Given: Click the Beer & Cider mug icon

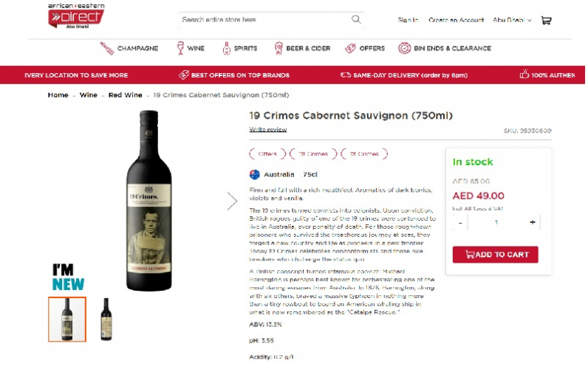Looking at the screenshot, I should 278,49.
